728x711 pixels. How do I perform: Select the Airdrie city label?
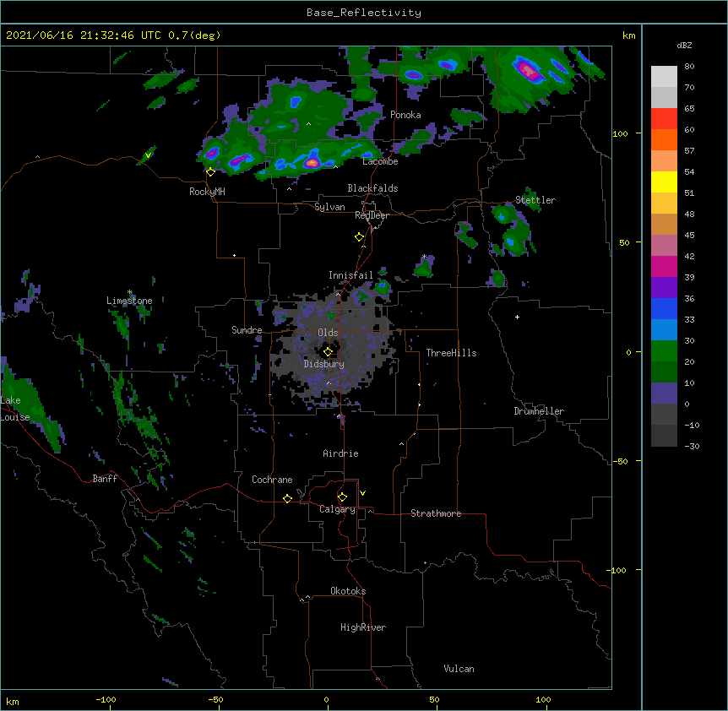341,453
